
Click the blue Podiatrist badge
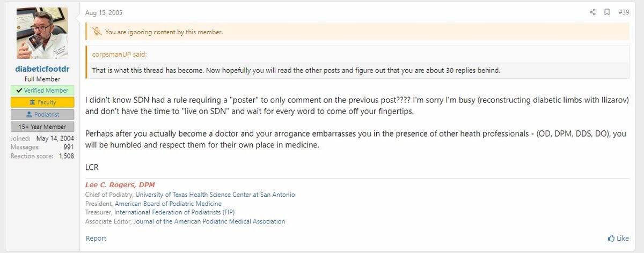[x=42, y=115]
